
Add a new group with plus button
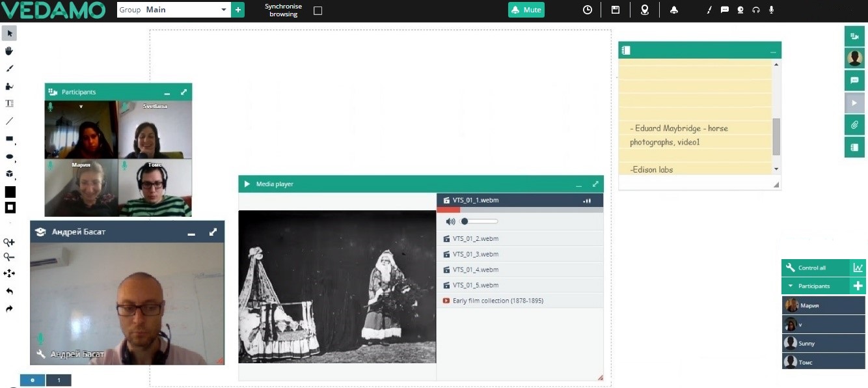coord(238,10)
